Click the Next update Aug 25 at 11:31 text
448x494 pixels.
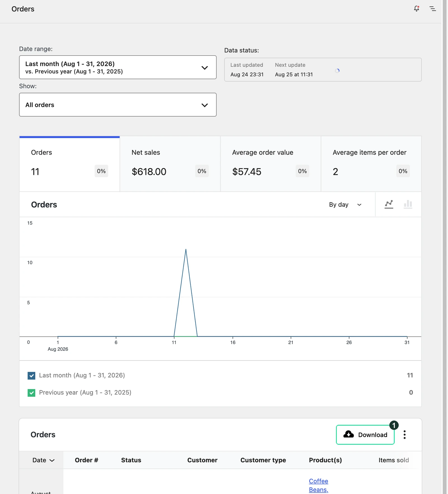point(294,70)
